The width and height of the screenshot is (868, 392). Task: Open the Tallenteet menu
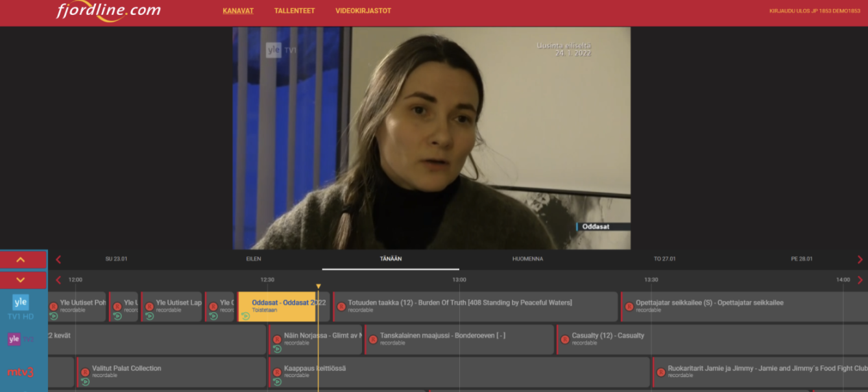(x=295, y=11)
